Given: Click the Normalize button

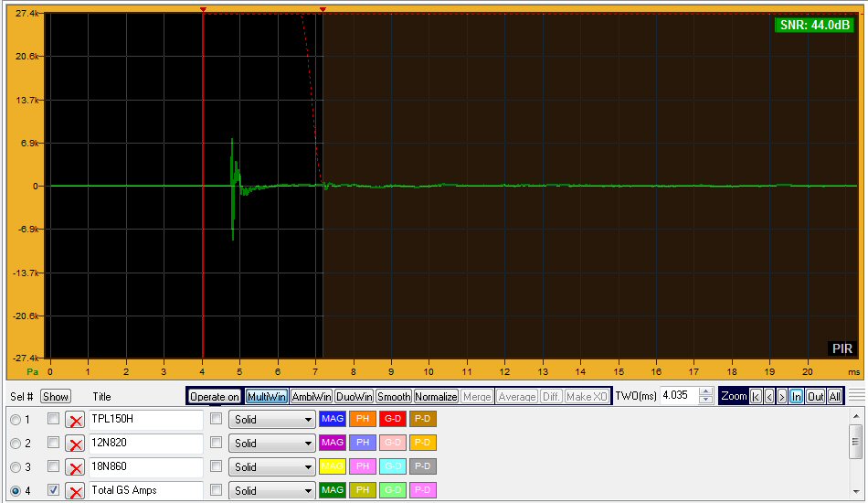Looking at the screenshot, I should [436, 397].
